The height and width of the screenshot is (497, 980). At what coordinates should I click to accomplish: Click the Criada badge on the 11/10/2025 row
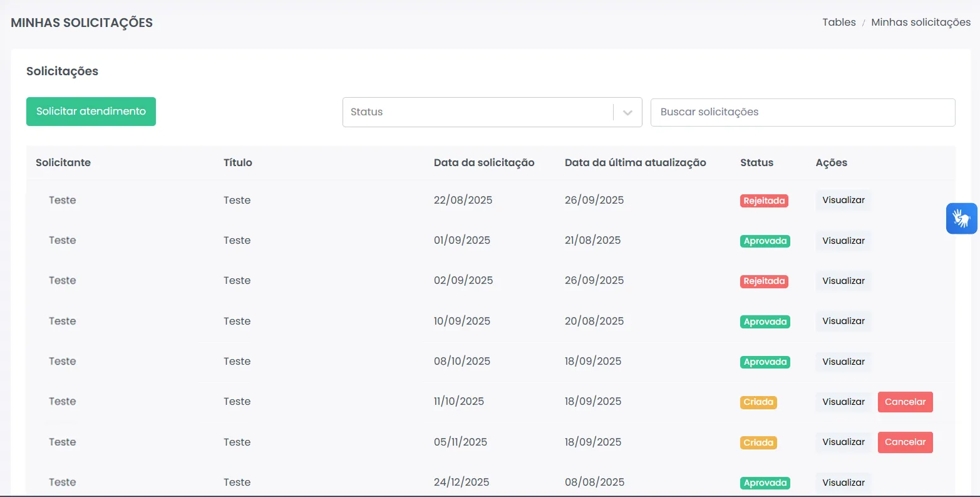point(758,402)
